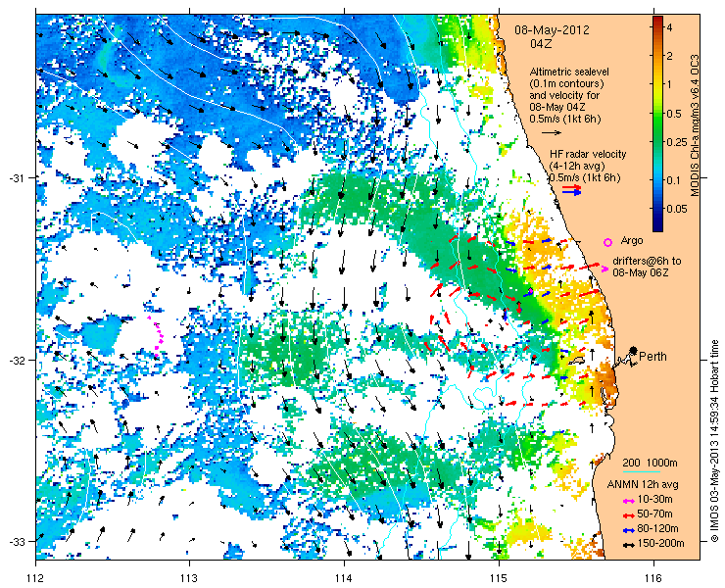Click the longitude axis label '112'
The height and width of the screenshot is (588, 725).
[35, 577]
